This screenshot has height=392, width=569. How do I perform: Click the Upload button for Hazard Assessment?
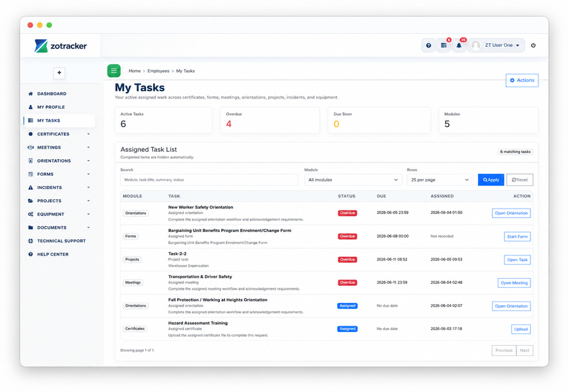(x=521, y=329)
